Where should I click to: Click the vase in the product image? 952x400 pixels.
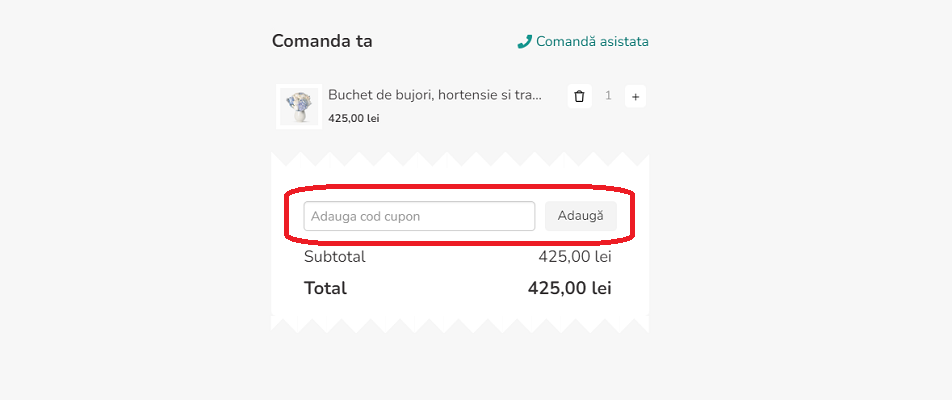pyautogui.click(x=298, y=117)
